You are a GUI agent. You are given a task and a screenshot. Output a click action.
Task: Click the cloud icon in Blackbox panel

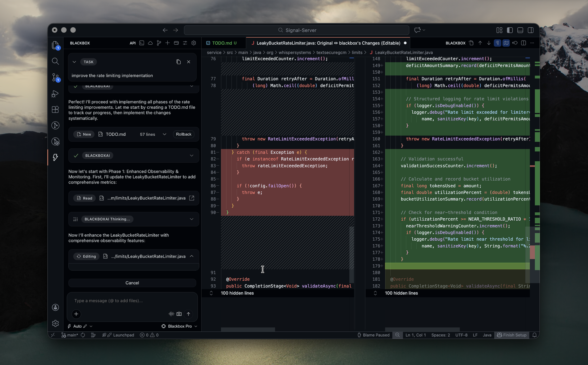pos(150,43)
